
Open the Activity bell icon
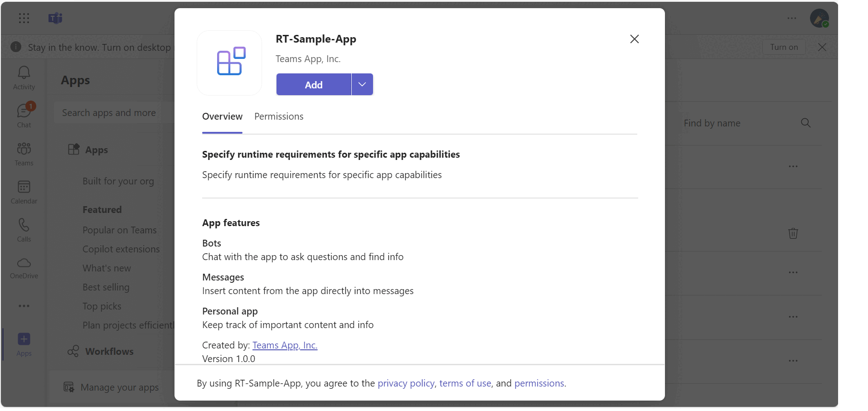click(x=24, y=78)
